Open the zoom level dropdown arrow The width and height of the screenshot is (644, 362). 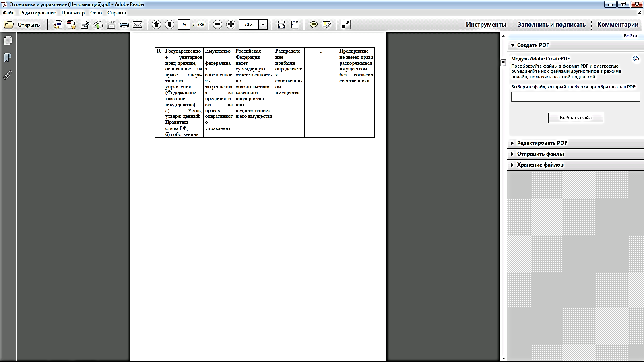coord(263,25)
